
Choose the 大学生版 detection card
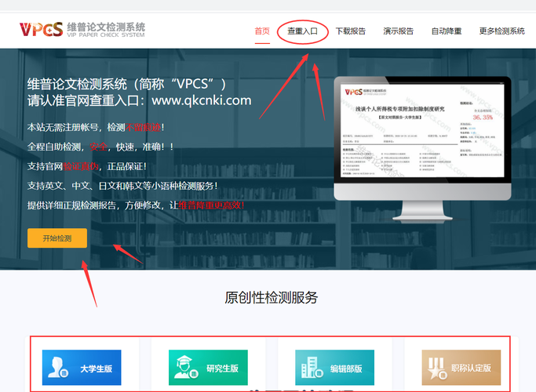coord(82,368)
